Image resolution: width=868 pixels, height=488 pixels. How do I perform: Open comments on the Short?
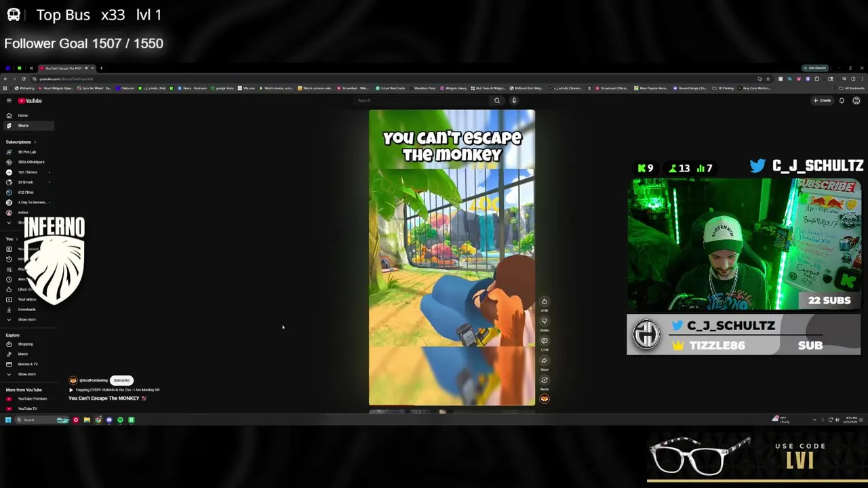coord(544,341)
